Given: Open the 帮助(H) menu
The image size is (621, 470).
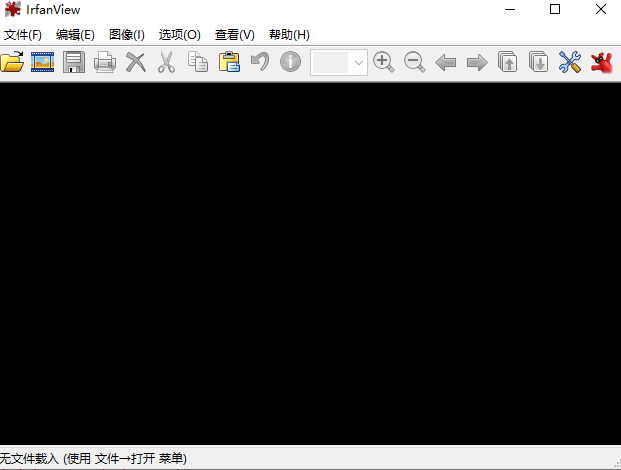Looking at the screenshot, I should point(289,35).
